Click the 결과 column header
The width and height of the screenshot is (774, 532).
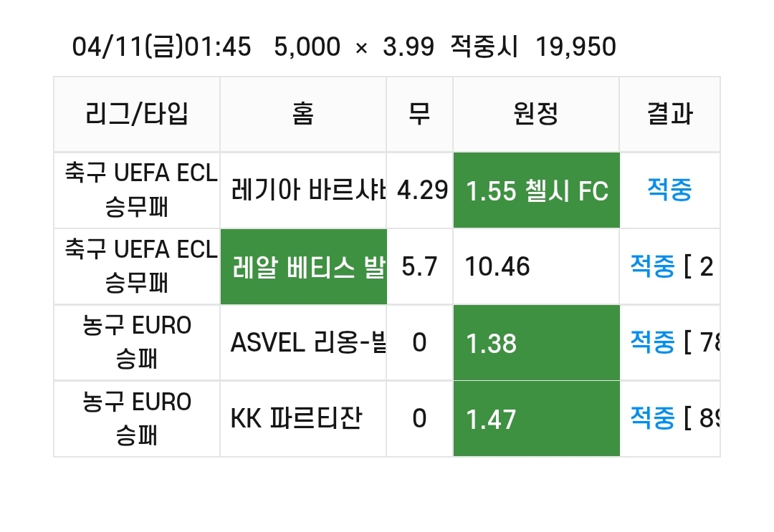click(670, 115)
